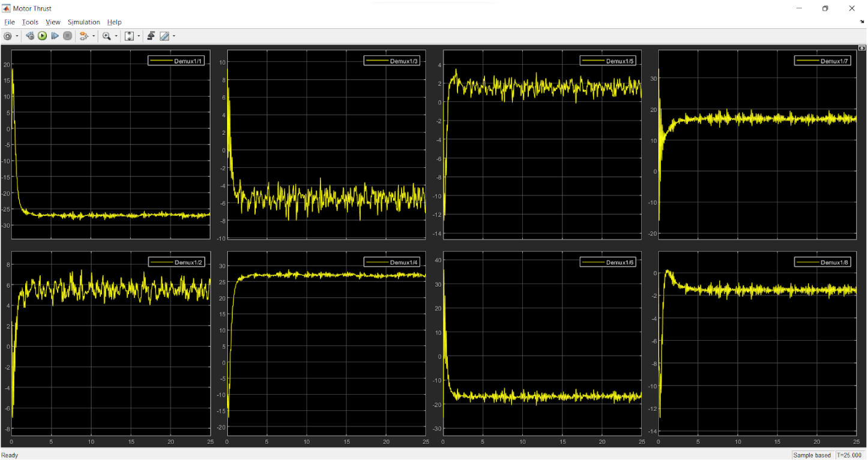The image size is (868, 460).
Task: Open the File menu
Action: click(x=10, y=22)
